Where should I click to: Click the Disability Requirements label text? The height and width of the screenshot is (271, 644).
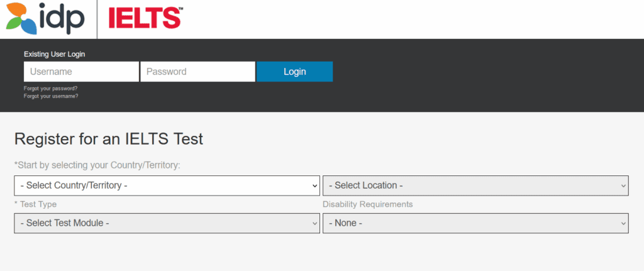tap(367, 204)
